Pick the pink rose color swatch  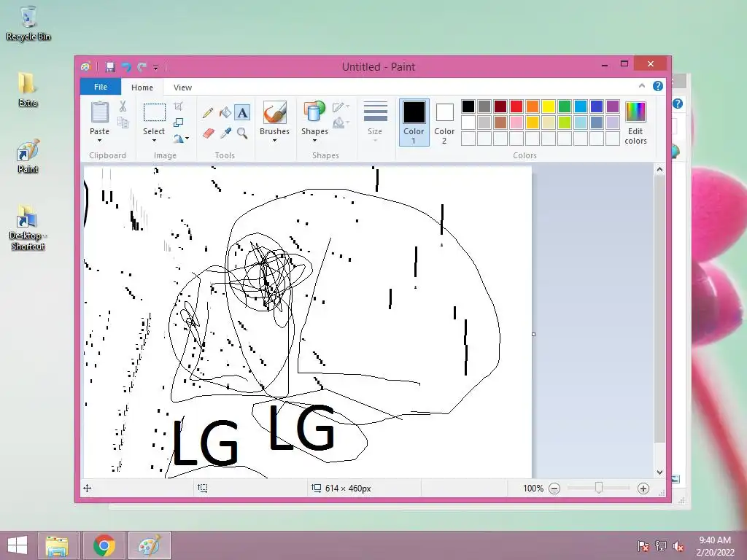(x=516, y=122)
